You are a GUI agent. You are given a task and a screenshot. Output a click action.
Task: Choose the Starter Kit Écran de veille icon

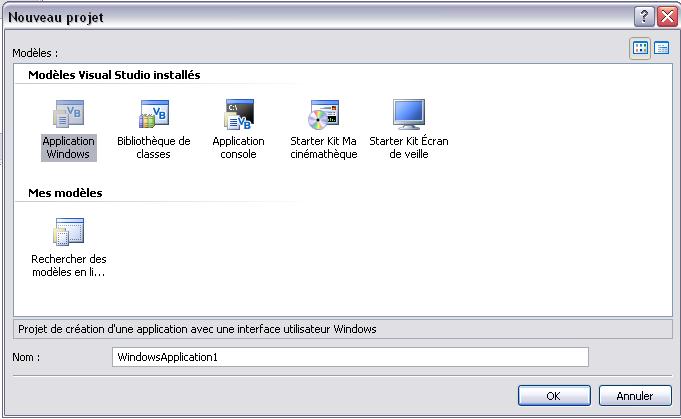coord(409,115)
